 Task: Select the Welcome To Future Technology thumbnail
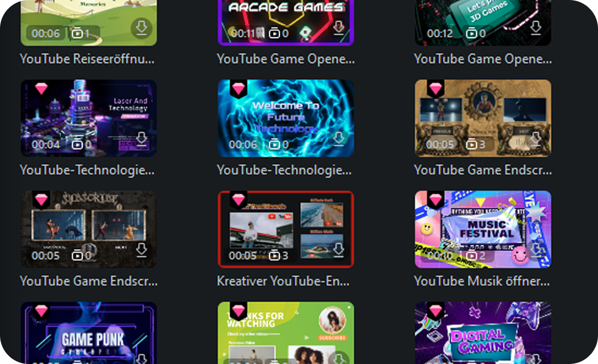pyautogui.click(x=286, y=118)
